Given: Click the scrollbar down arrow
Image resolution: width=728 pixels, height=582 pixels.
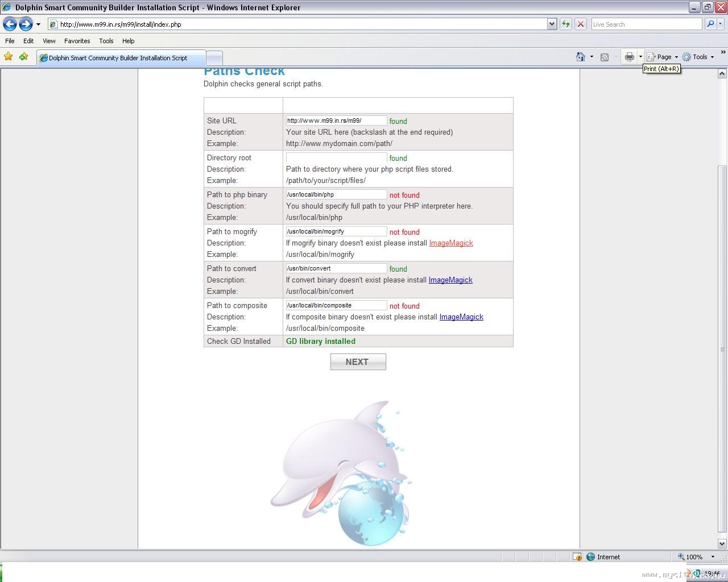Looking at the screenshot, I should [x=722, y=544].
